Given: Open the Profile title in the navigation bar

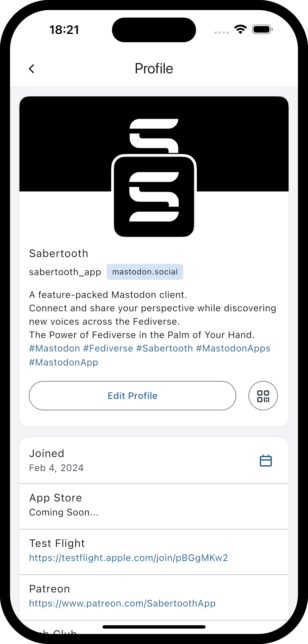Looking at the screenshot, I should click(154, 68).
